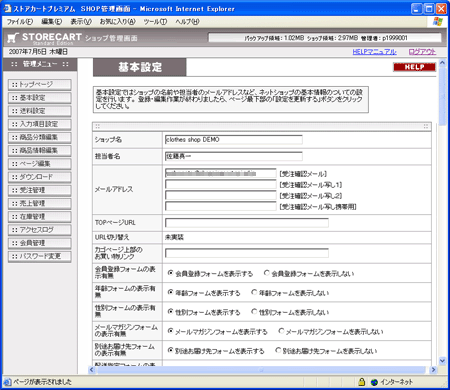Screen dimensions: 450x390
Task: Open アクセスログ in the sidebar
Action: coord(40,230)
